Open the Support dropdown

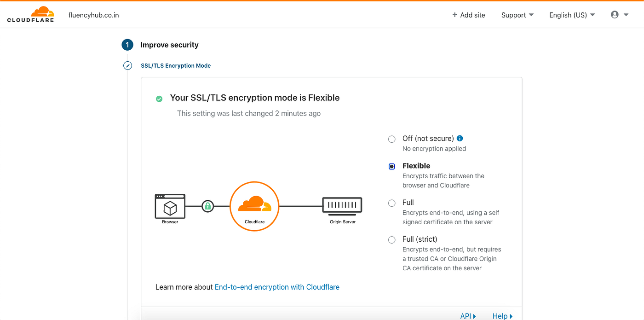[517, 15]
